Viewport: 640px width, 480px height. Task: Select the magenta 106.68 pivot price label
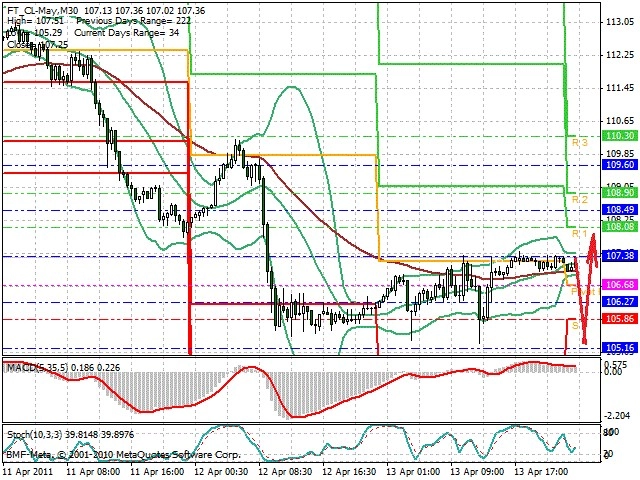[x=620, y=284]
